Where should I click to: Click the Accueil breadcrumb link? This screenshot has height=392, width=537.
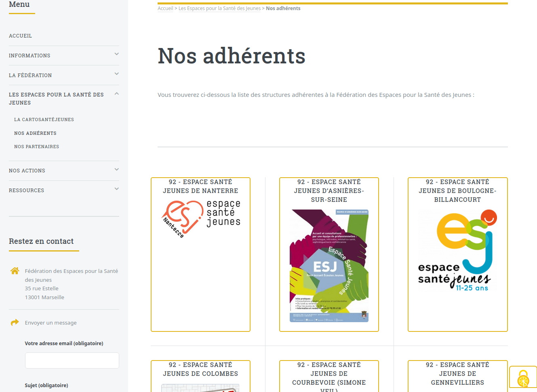[x=165, y=8]
